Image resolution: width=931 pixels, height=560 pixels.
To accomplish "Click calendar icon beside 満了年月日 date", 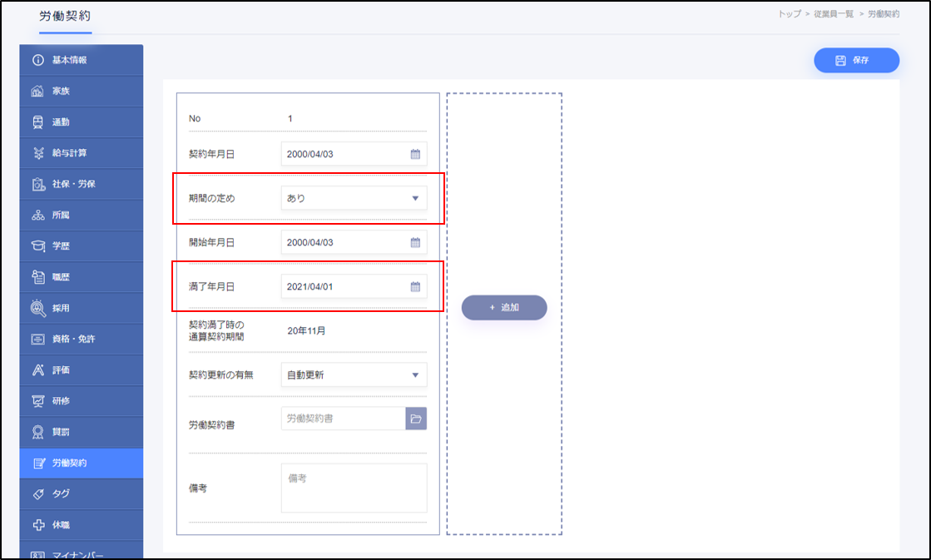I will pos(415,287).
